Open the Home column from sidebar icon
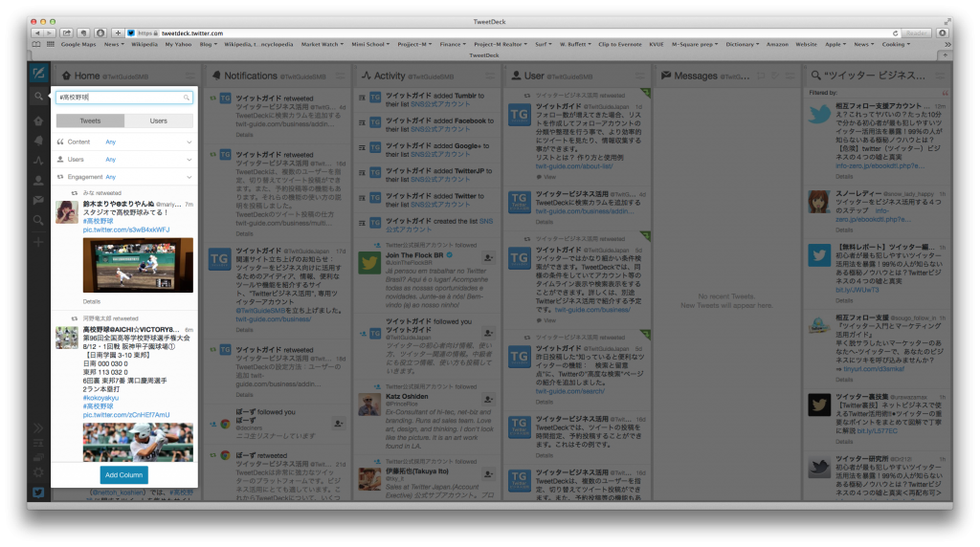Viewport: 980px width, 547px height. pyautogui.click(x=38, y=119)
